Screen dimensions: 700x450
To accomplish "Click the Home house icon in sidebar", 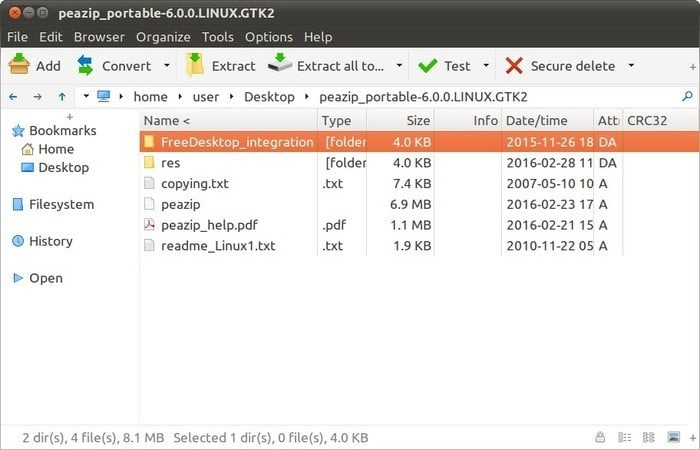I will point(28,149).
